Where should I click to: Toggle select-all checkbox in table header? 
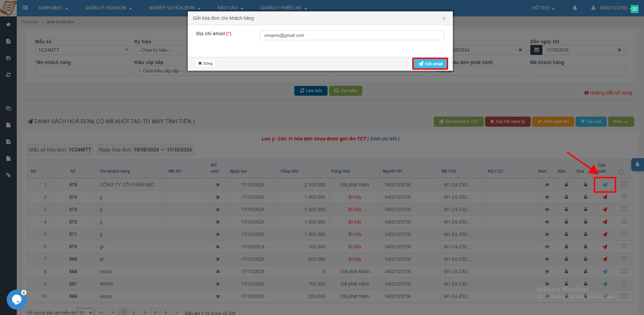coord(621,172)
